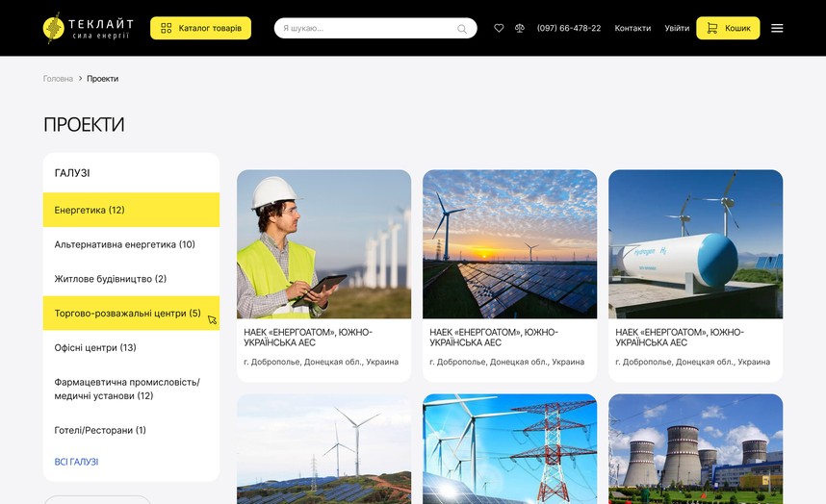Go to Головна breadcrumb
The height and width of the screenshot is (504, 826).
pyautogui.click(x=58, y=79)
